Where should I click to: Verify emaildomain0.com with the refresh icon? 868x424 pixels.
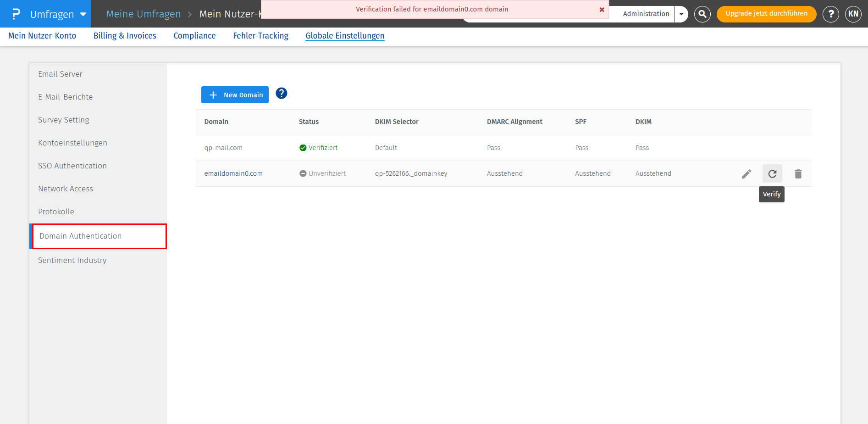pyautogui.click(x=772, y=174)
